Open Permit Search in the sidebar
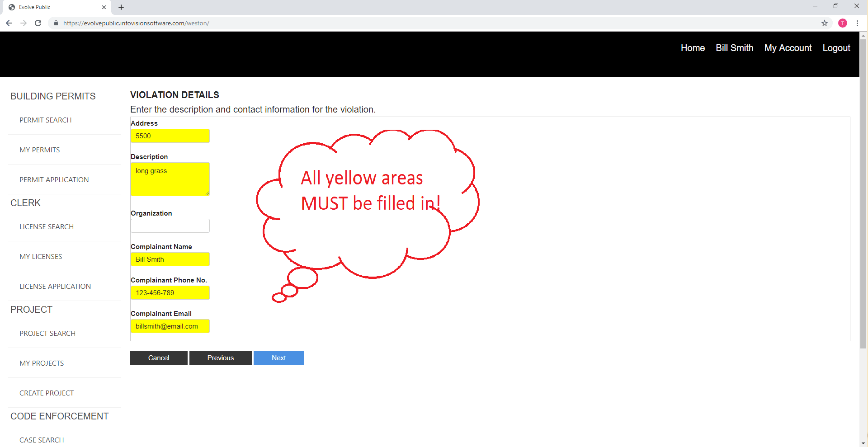 click(x=46, y=120)
